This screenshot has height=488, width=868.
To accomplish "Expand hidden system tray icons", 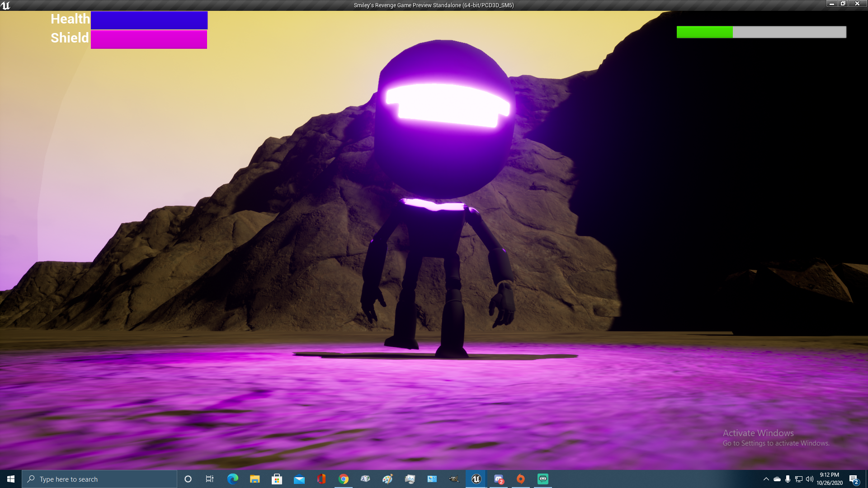I will coord(766,479).
